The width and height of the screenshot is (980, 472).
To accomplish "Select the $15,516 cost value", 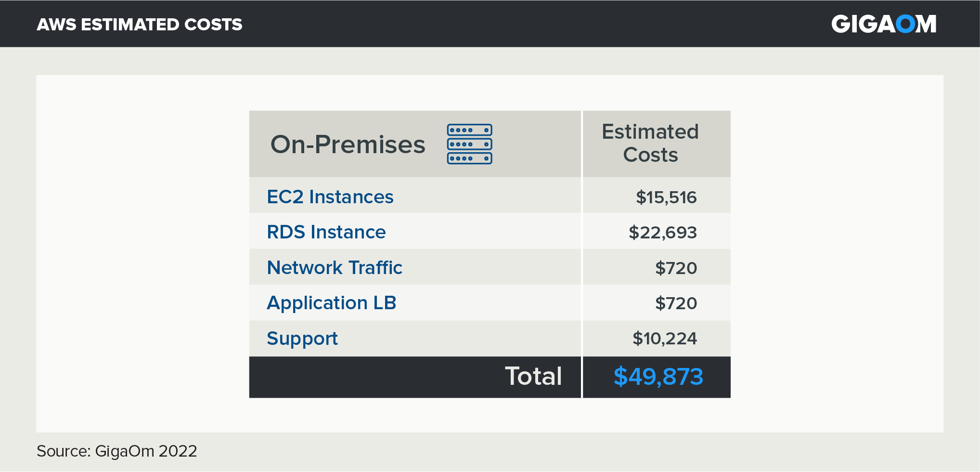I will tap(666, 197).
